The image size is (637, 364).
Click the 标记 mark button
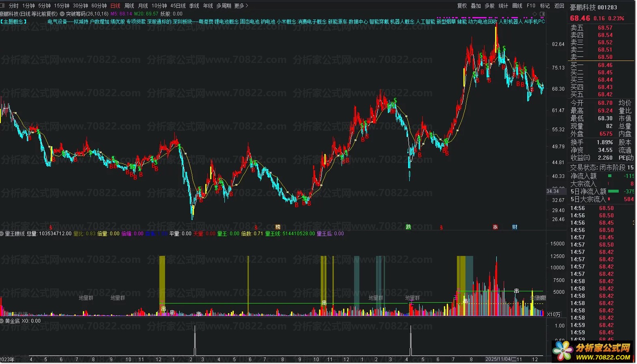[545, 6]
